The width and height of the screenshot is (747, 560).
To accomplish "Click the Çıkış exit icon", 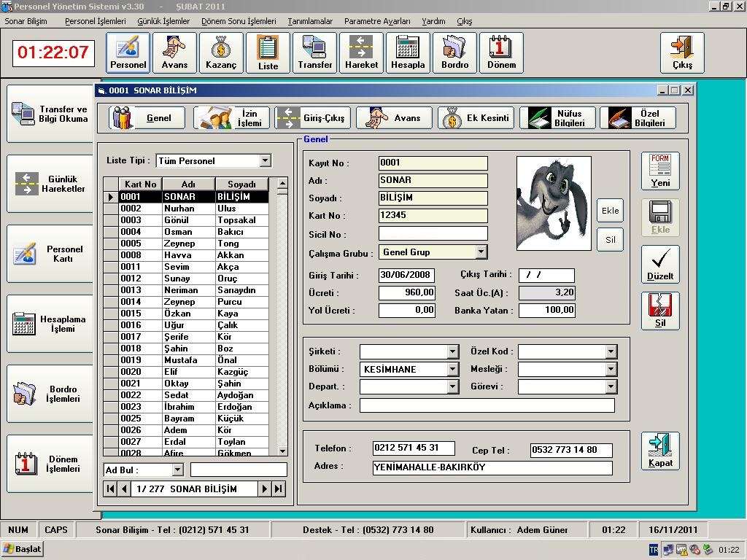I will pyautogui.click(x=682, y=52).
